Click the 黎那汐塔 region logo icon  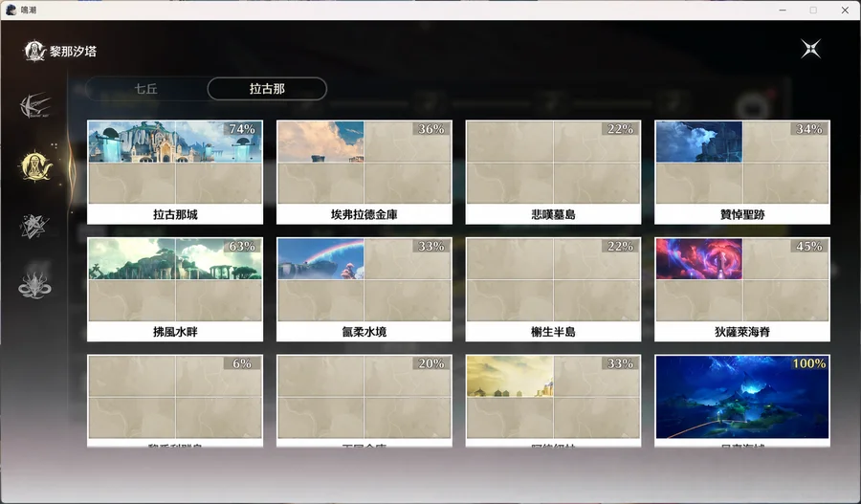click(x=34, y=51)
